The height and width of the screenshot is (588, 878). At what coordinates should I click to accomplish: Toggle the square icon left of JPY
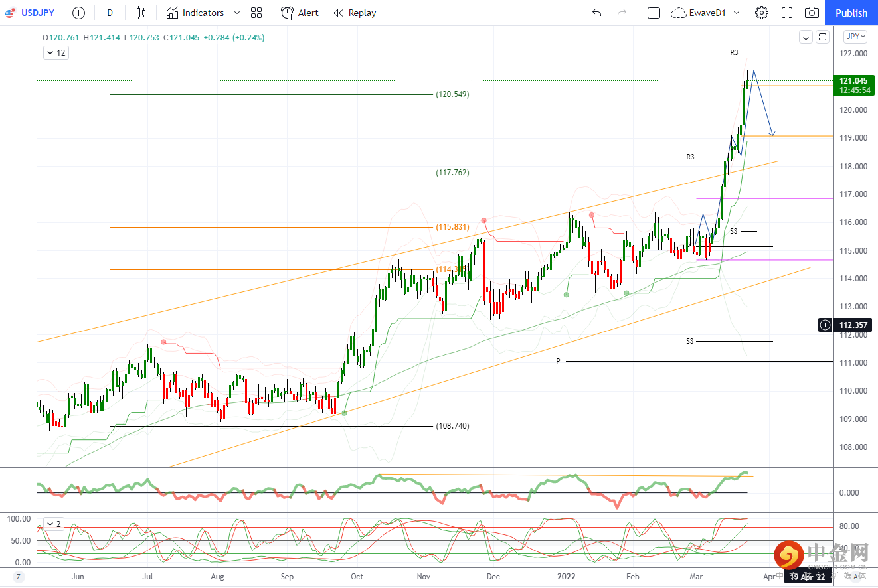coord(822,37)
